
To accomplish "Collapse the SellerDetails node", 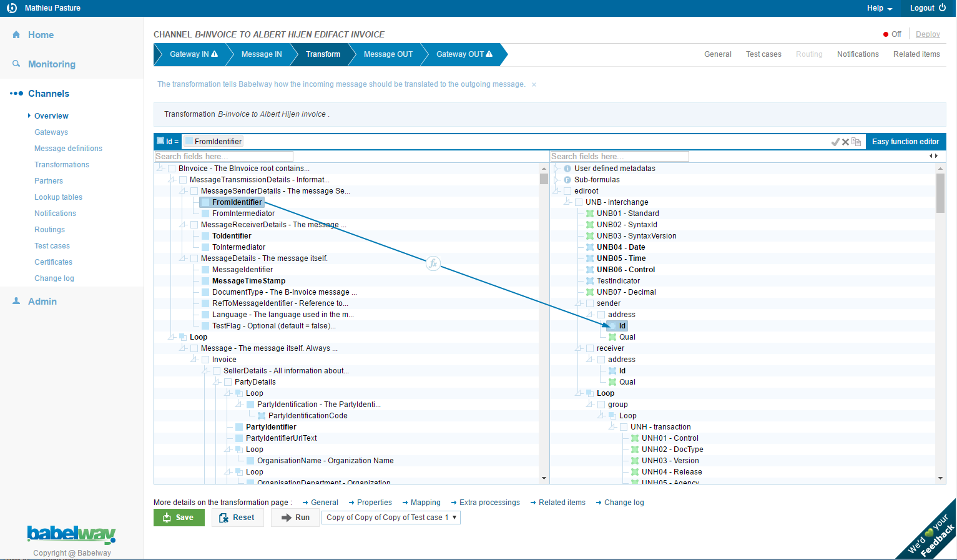I will tap(205, 370).
